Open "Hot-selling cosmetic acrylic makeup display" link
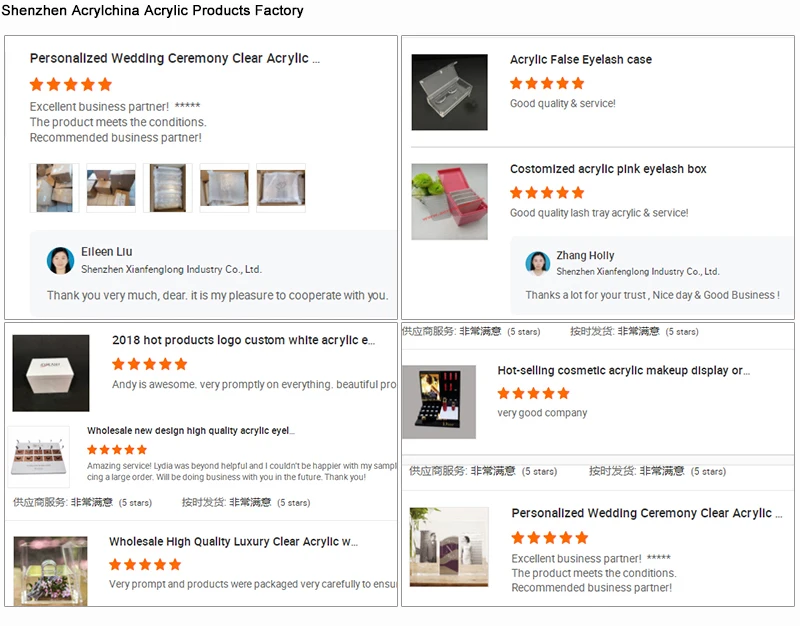Image resolution: width=800 pixels, height=626 pixels. pos(623,370)
